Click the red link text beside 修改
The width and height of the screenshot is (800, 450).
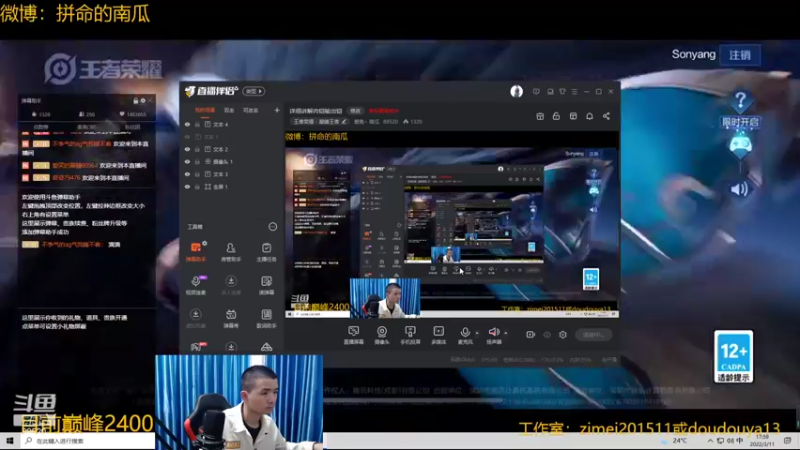coord(384,111)
